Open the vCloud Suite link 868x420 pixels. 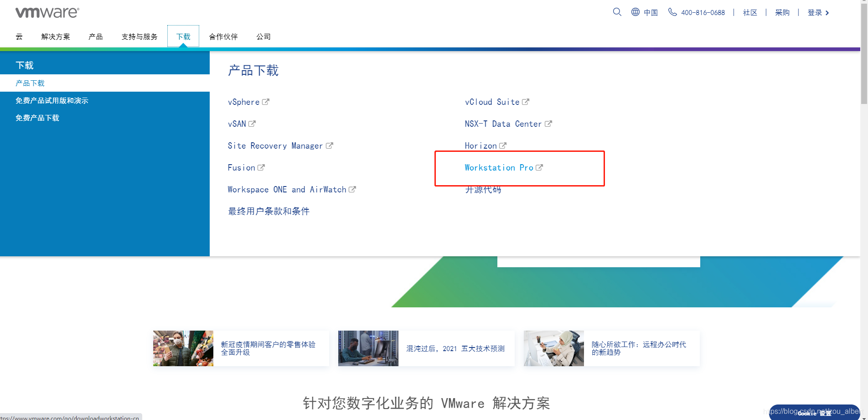pos(492,102)
